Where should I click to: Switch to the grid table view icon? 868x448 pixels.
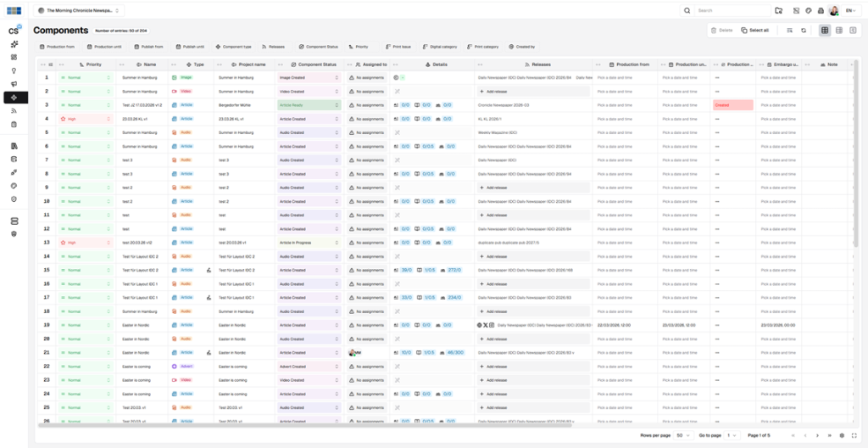pos(825,30)
